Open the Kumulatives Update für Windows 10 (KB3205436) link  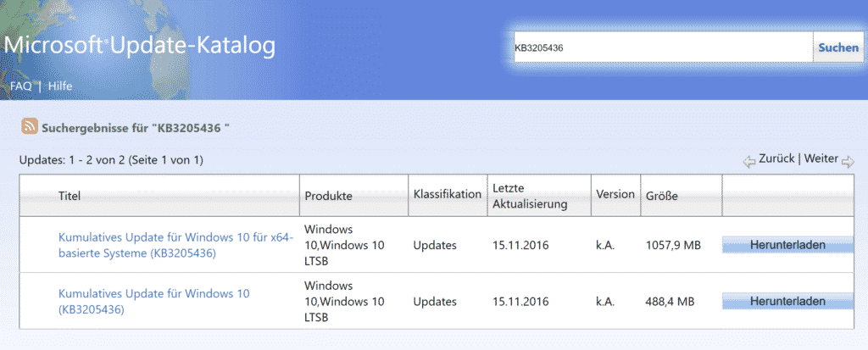(154, 301)
